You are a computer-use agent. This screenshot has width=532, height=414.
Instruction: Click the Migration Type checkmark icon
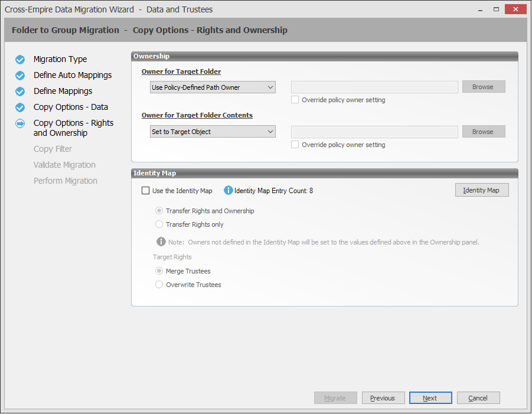[x=20, y=60]
